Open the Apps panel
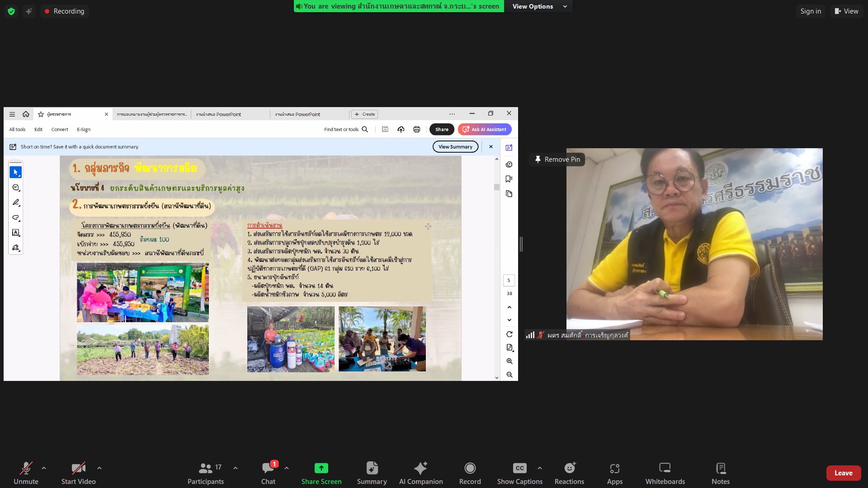 click(x=614, y=473)
